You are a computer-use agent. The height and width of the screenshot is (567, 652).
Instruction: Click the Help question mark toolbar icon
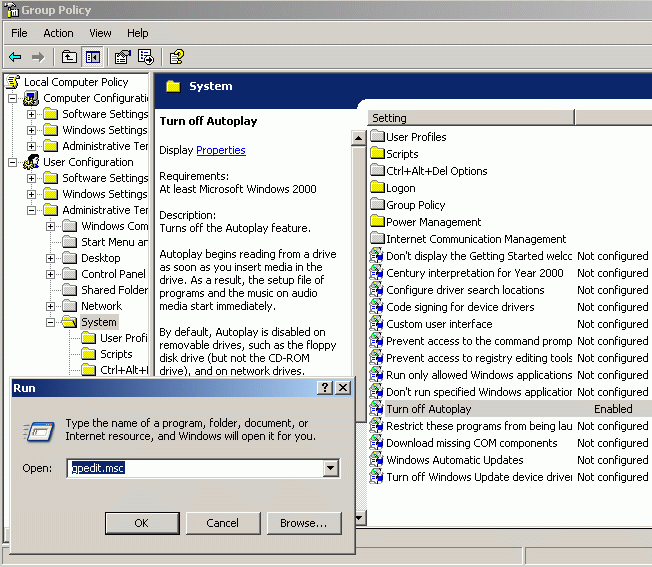pos(175,57)
